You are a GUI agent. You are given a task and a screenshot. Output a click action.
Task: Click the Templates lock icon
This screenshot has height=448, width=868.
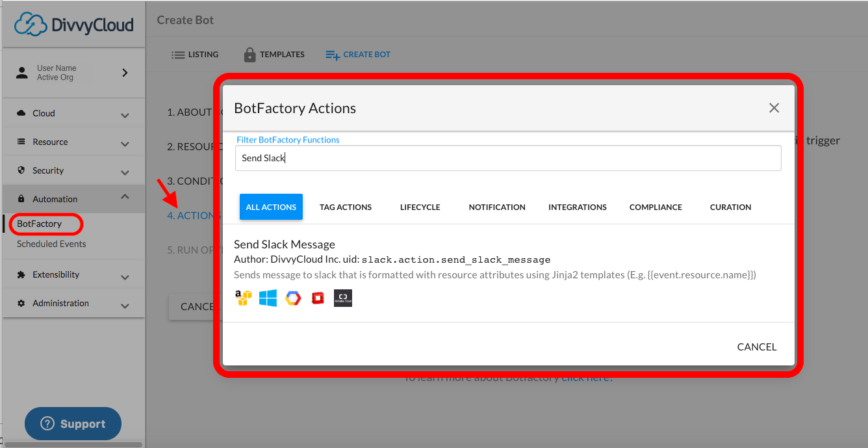point(249,55)
